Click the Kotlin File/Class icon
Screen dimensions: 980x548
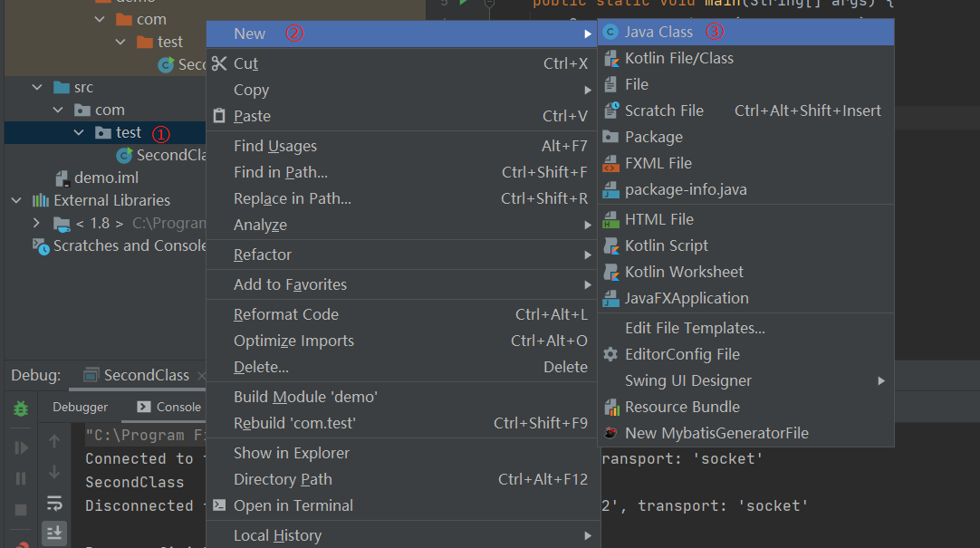[x=610, y=58]
